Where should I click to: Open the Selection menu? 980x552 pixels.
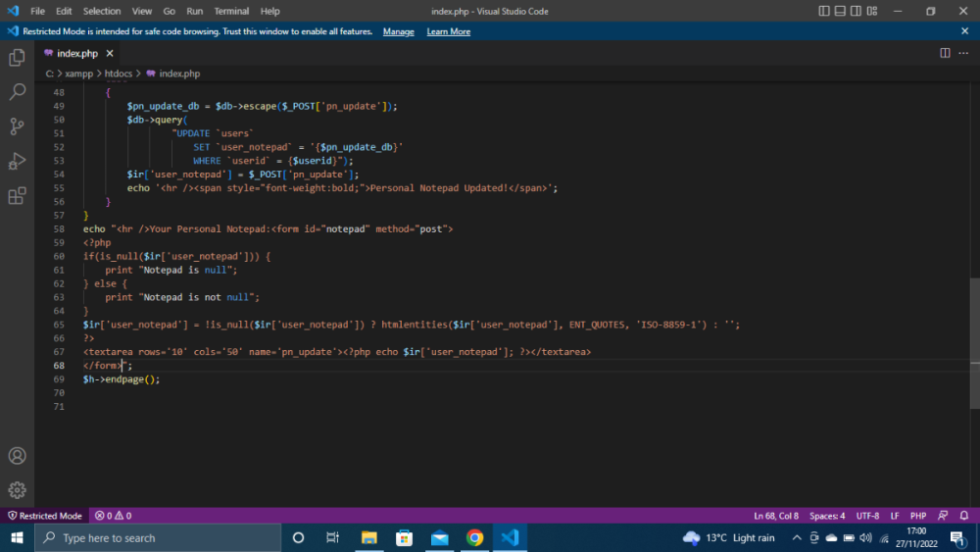click(102, 11)
